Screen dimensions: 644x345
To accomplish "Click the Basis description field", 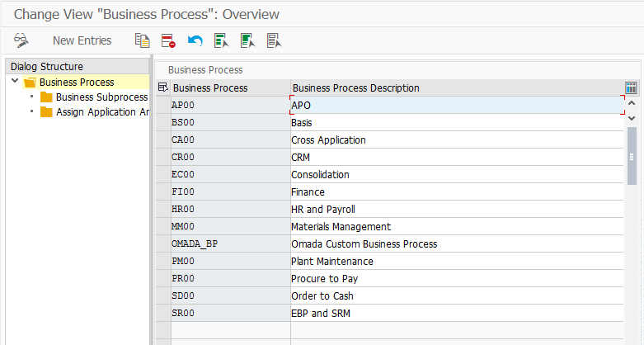I will [457, 122].
